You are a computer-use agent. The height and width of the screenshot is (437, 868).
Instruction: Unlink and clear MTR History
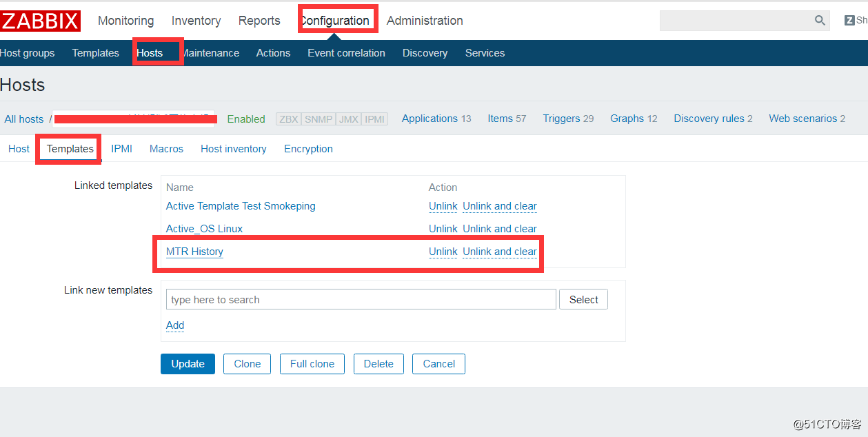tap(500, 252)
